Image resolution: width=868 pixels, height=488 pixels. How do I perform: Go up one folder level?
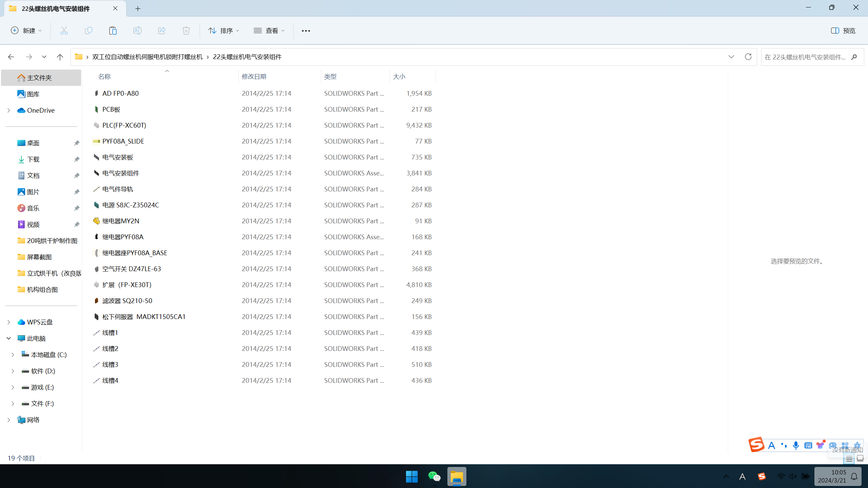pos(60,57)
